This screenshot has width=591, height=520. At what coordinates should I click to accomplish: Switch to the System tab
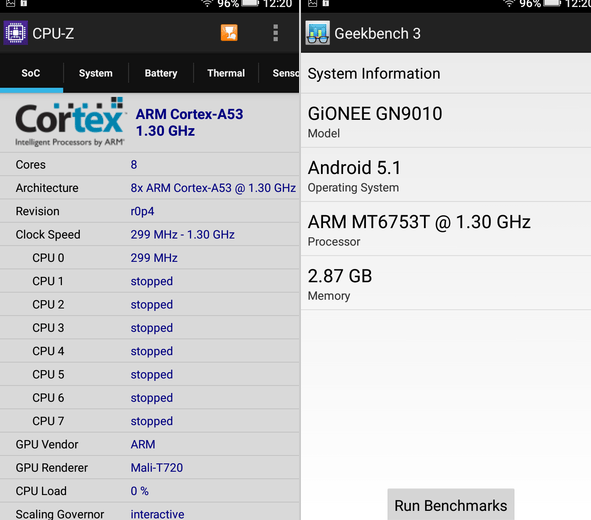tap(96, 73)
